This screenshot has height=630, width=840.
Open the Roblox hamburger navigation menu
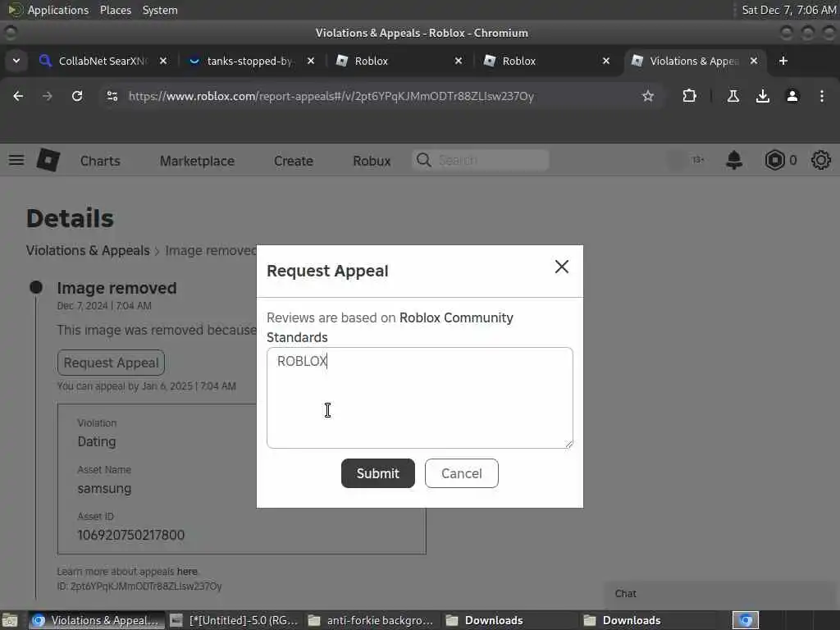click(16, 160)
